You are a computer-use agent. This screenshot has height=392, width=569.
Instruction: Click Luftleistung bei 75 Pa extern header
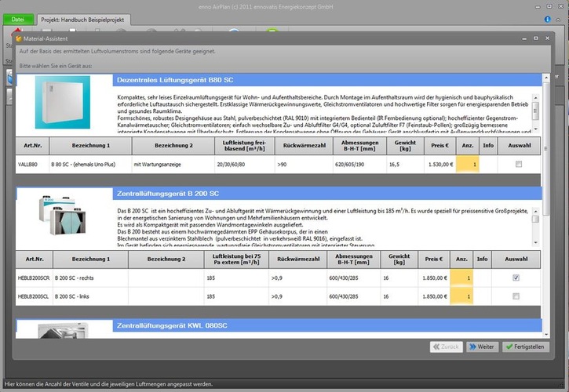236,259
